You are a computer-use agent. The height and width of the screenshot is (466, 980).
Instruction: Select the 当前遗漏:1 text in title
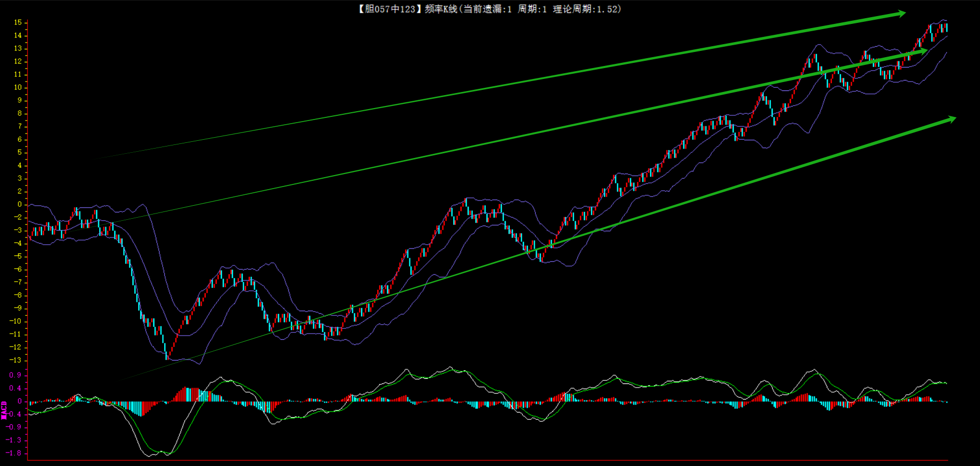[487, 9]
